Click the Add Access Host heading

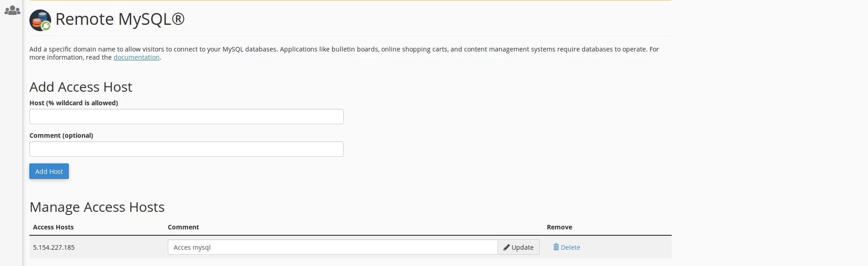(x=81, y=87)
